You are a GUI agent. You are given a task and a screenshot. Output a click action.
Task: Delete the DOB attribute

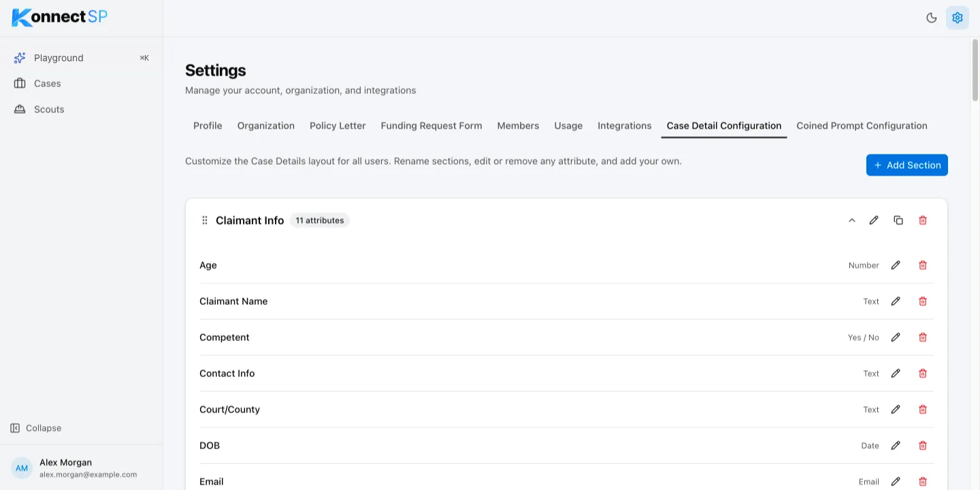923,446
